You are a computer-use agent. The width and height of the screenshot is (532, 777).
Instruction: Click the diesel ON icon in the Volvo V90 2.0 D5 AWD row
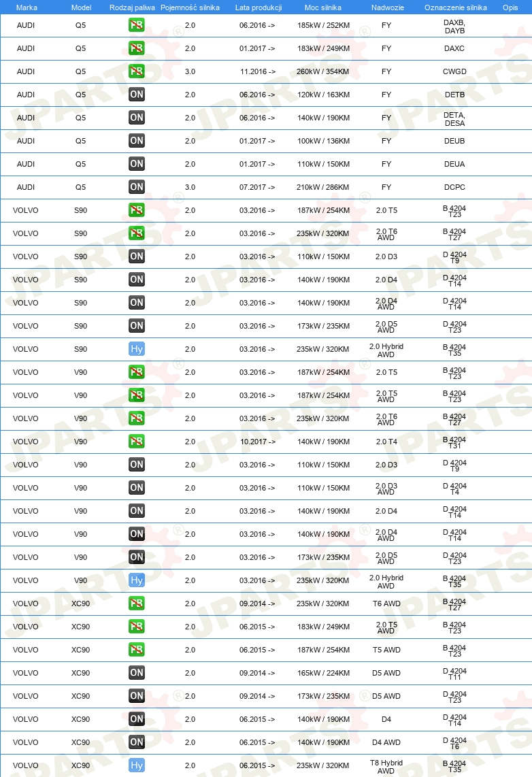[x=137, y=557]
